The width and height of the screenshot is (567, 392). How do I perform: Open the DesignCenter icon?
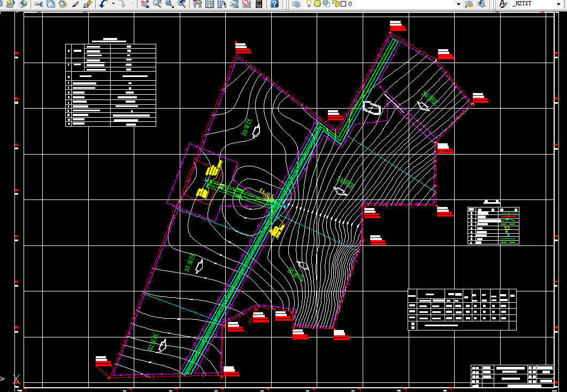point(210,4)
